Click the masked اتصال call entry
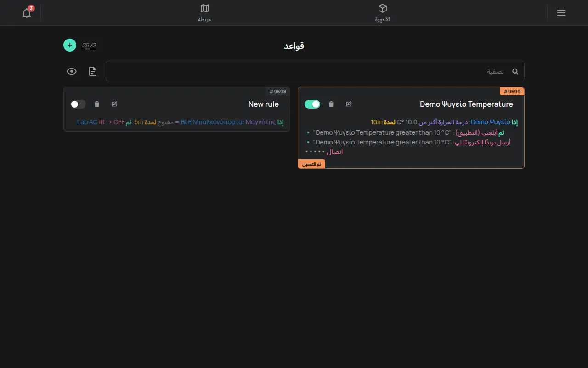Screen dimensions: 588x368 pyautogui.click(x=324, y=151)
